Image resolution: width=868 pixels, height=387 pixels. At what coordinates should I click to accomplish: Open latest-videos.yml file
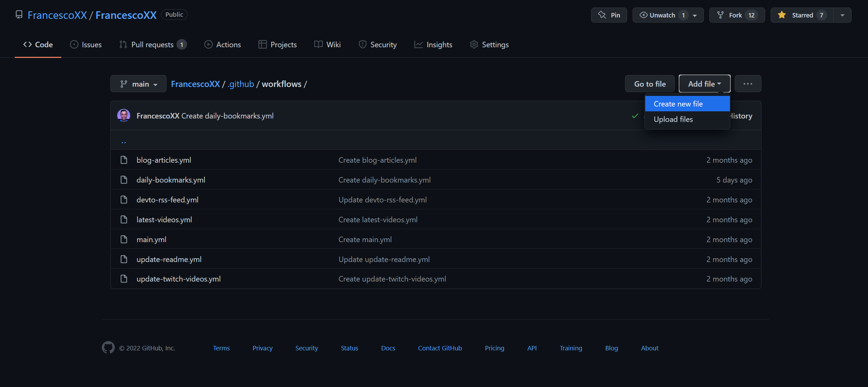coord(164,220)
